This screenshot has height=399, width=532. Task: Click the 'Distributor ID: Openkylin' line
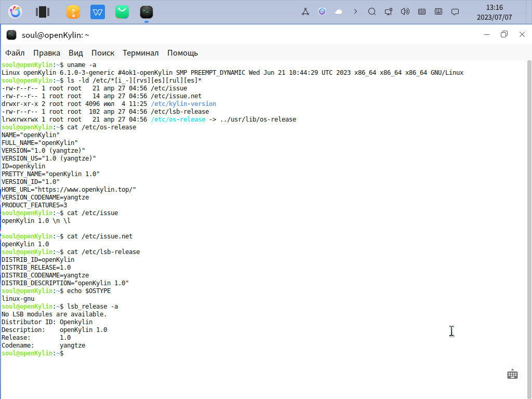point(47,322)
